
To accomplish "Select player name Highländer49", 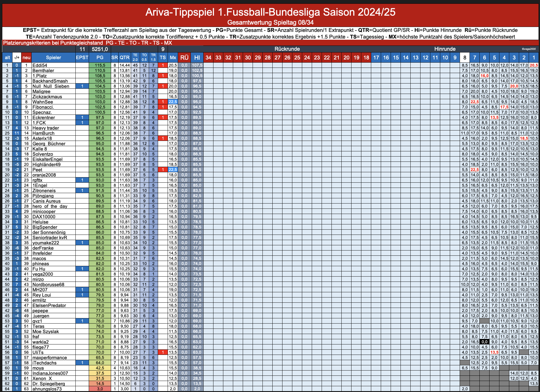I will [46, 164].
